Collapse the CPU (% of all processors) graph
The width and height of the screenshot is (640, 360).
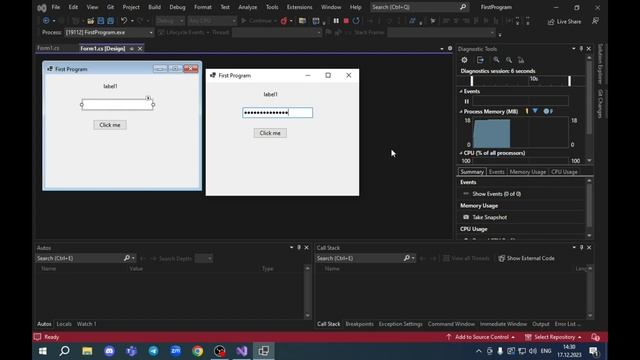point(461,153)
